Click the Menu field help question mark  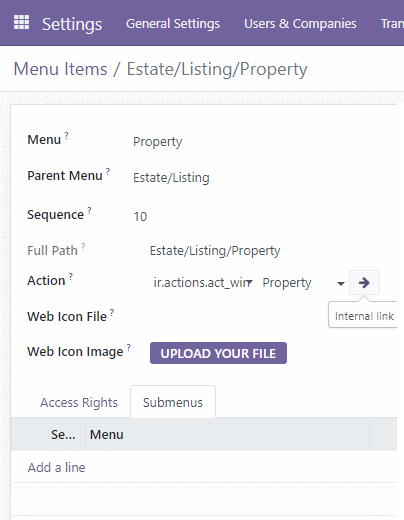pos(66,135)
